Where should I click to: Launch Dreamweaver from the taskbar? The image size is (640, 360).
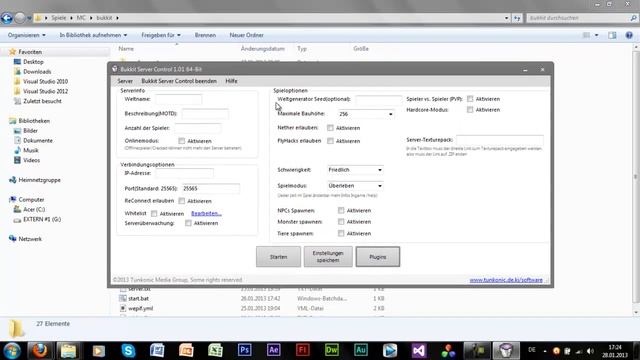pyautogui.click(x=332, y=350)
